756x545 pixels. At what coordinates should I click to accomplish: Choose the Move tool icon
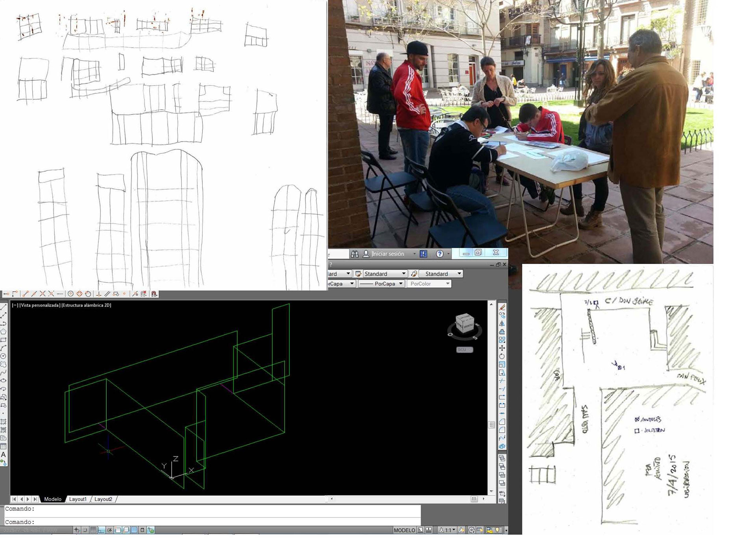click(x=502, y=348)
